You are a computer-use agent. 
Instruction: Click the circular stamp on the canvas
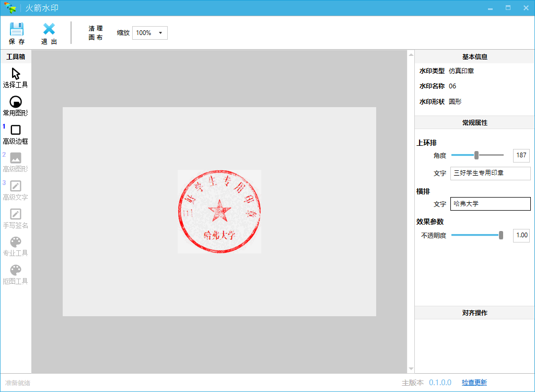[219, 212]
